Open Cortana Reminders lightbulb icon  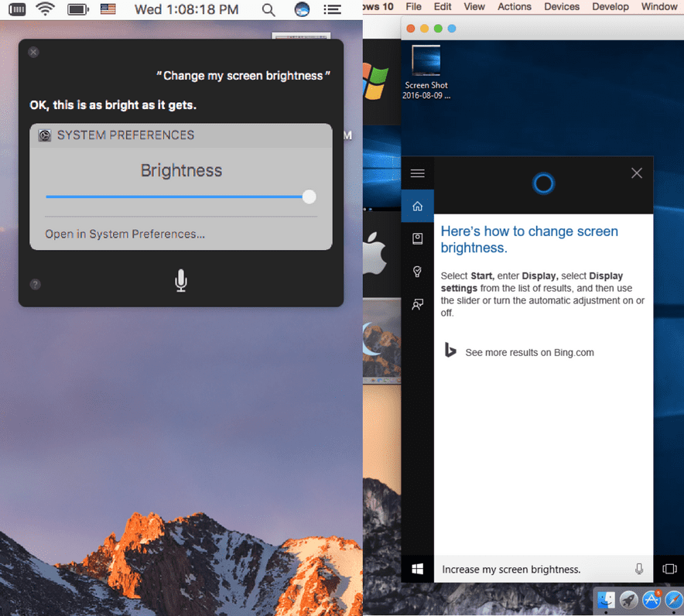[418, 272]
